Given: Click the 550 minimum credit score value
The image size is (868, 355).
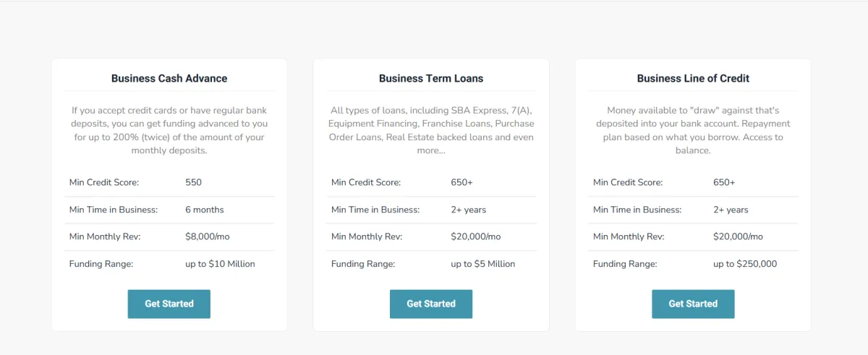Looking at the screenshot, I should tap(193, 182).
